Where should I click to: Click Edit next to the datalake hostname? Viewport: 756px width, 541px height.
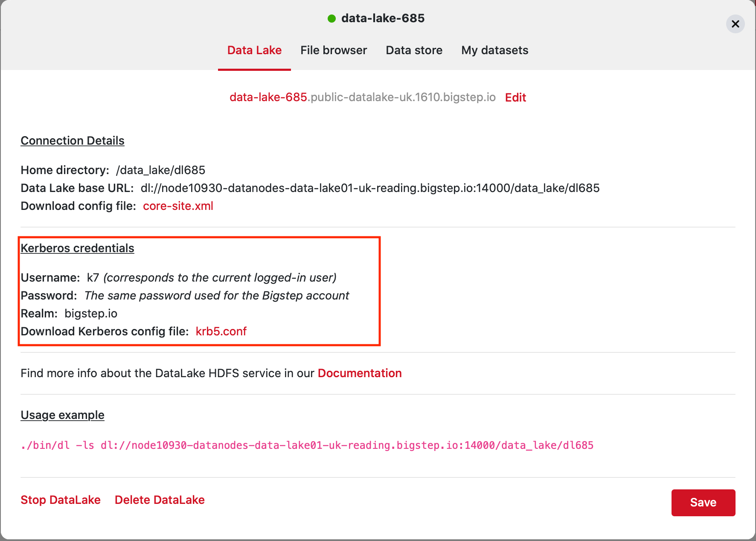[x=515, y=98]
